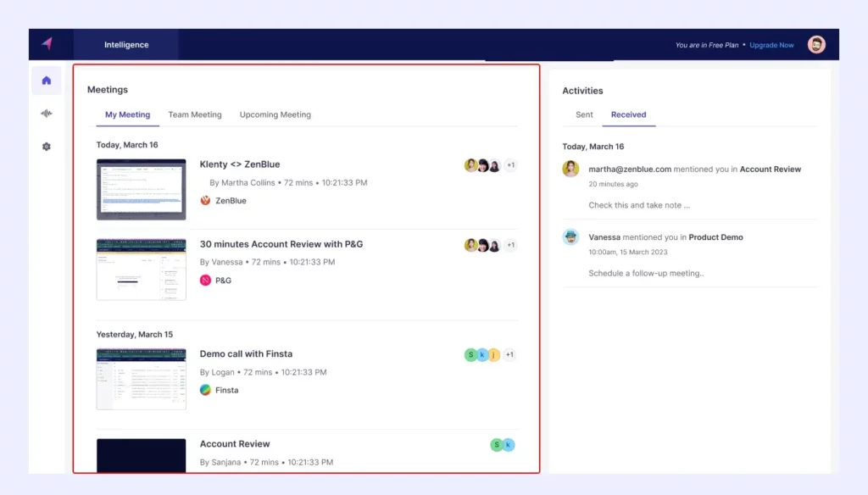Open Account Review meeting by Sanjana
The height and width of the screenshot is (495, 868).
coord(235,444)
